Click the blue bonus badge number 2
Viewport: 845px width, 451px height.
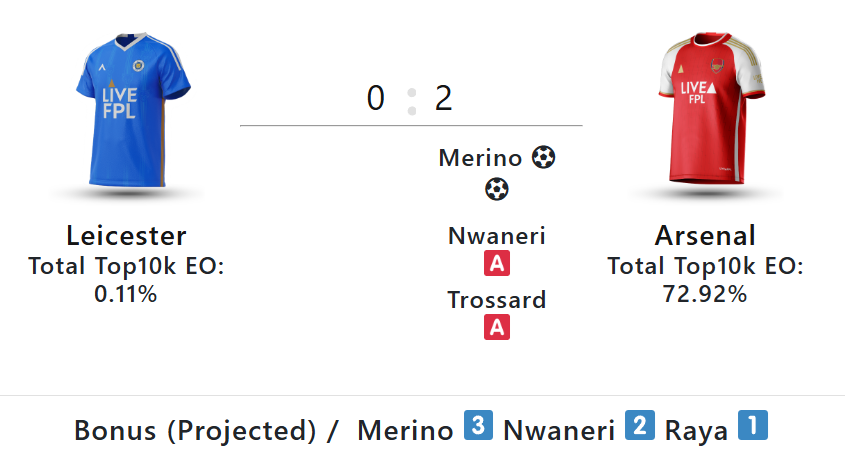(640, 425)
